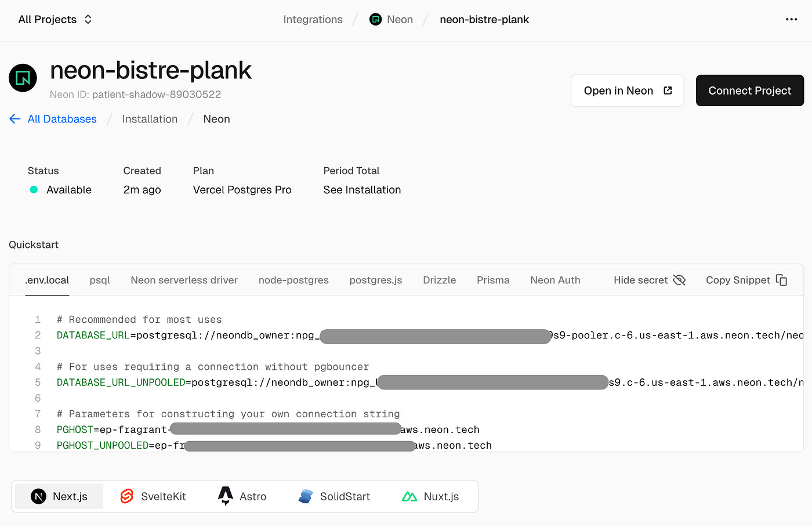Switch to the Prisma tab
812x527 pixels.
(493, 280)
